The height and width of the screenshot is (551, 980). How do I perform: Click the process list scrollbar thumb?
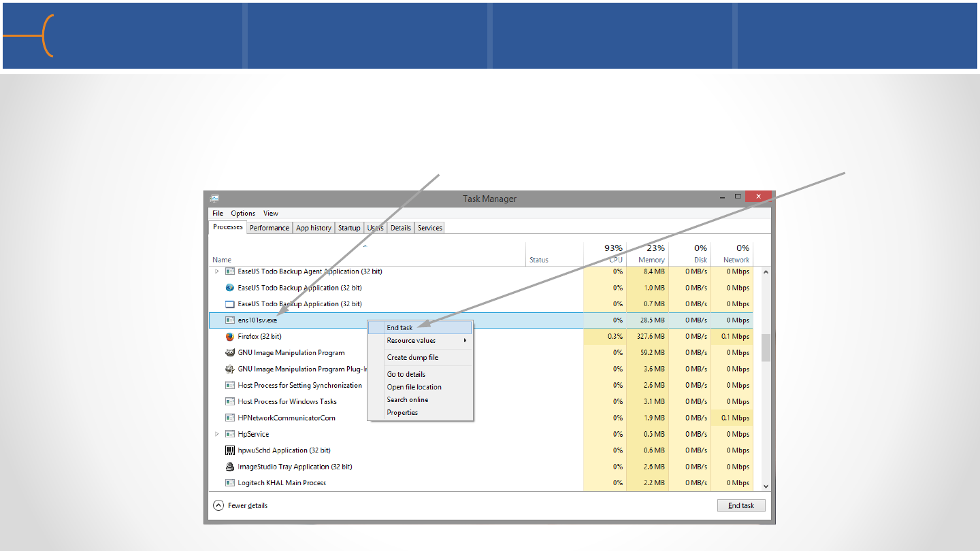click(x=766, y=347)
